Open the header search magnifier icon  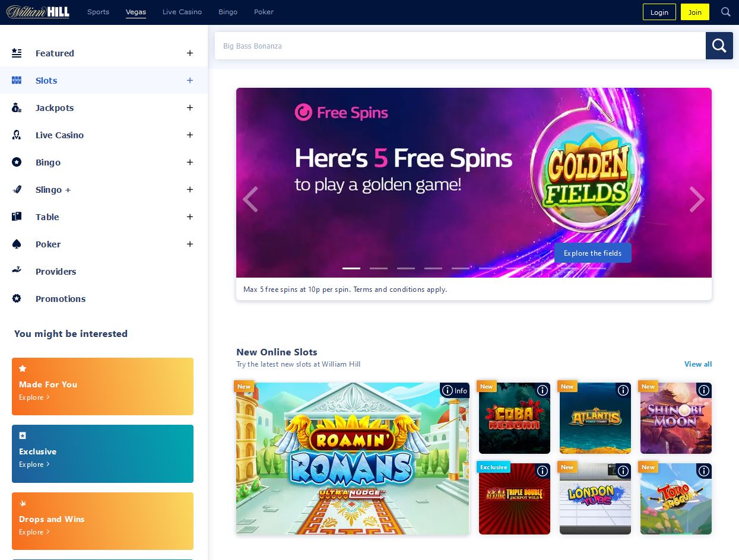coord(726,12)
